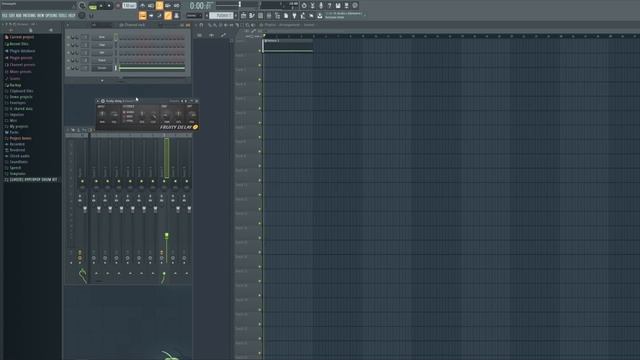640x360 pixels.
Task: Open the help question-mark icon in top toolbar
Action: 329,6
